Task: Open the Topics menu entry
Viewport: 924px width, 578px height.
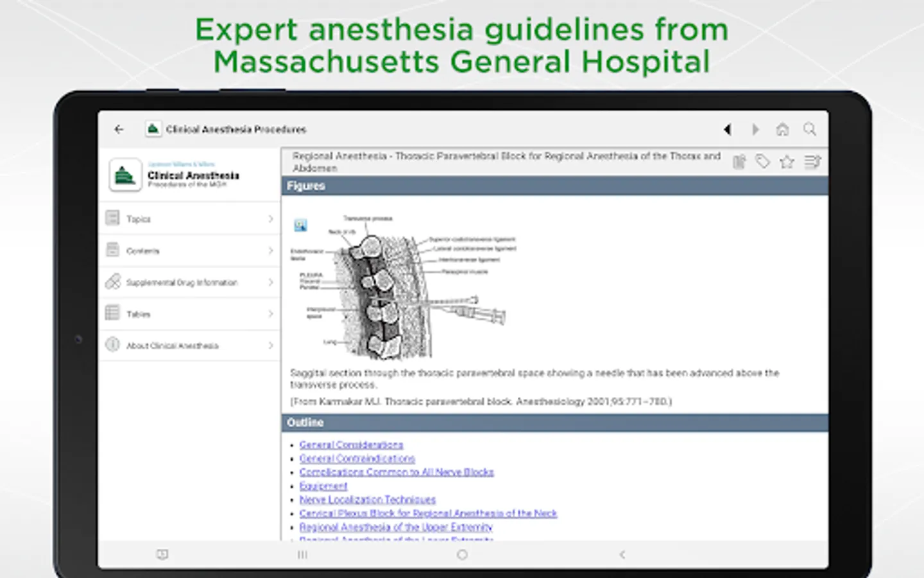Action: [x=190, y=219]
